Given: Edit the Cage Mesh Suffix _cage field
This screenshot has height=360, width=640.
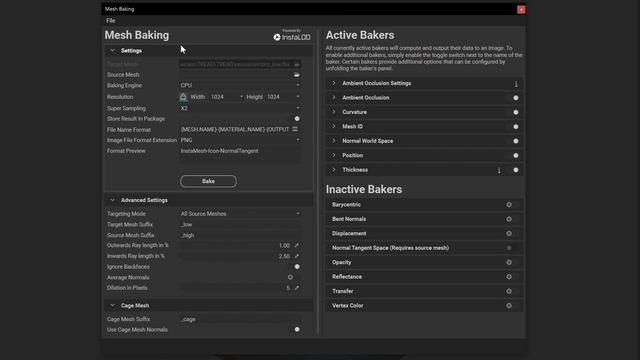Looking at the screenshot, I should click(x=240, y=319).
